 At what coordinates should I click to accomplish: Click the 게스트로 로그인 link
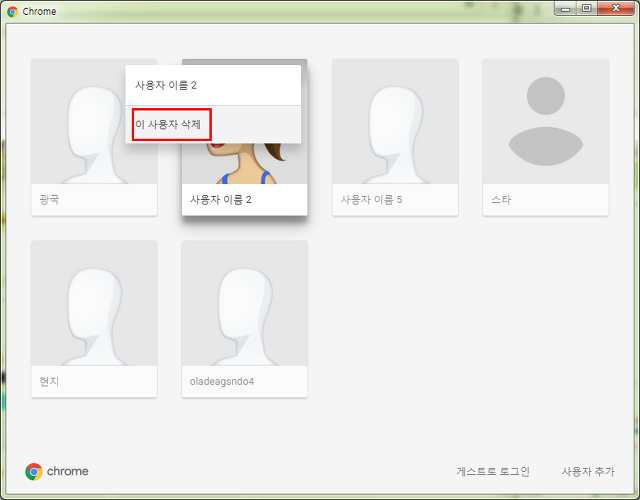click(x=493, y=471)
